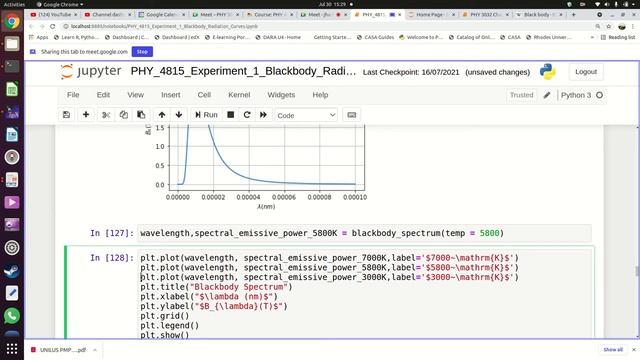Open CASA Guides bookmark
Screen dimensions: 640x360
click(x=376, y=37)
